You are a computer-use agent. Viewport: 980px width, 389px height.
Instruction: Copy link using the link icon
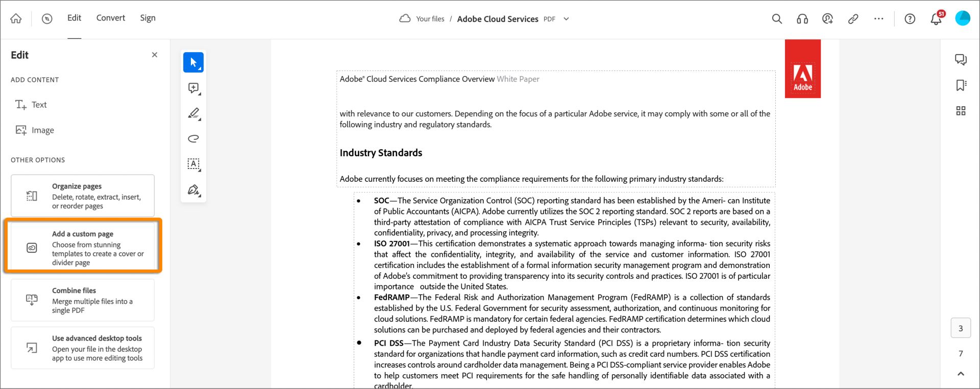pyautogui.click(x=853, y=19)
